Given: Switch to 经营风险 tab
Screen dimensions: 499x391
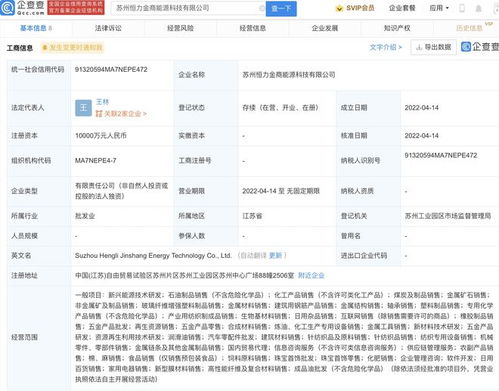Looking at the screenshot, I should (x=180, y=28).
